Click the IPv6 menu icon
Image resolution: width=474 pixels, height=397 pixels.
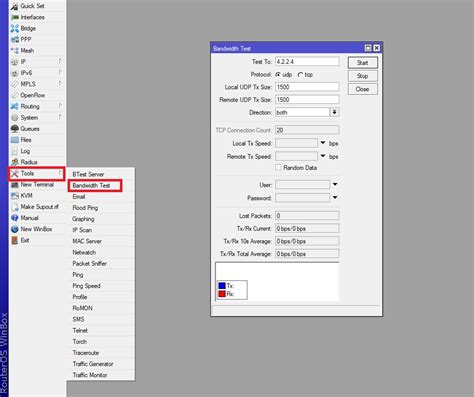click(15, 73)
